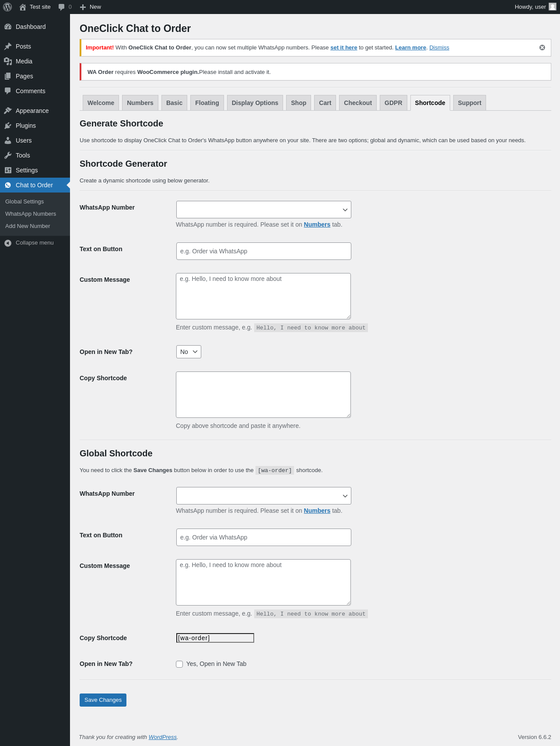Tick the Yes, Open in New Tab checkbox
Viewport: 560px width, 746px height.
click(179, 664)
